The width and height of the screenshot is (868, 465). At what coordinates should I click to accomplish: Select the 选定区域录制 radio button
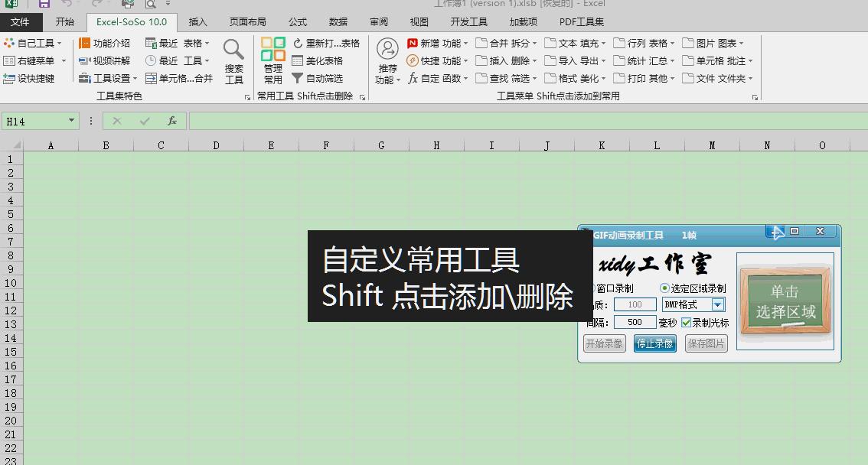(665, 288)
